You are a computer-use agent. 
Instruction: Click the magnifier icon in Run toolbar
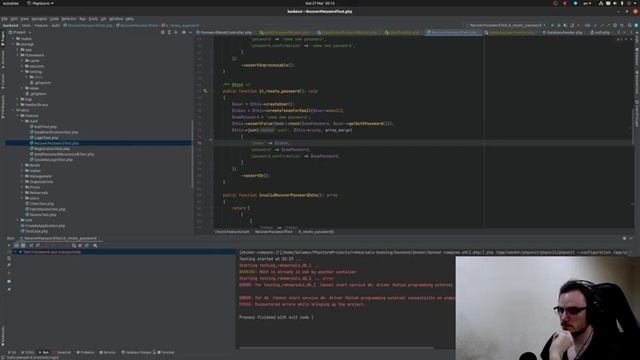point(95,245)
